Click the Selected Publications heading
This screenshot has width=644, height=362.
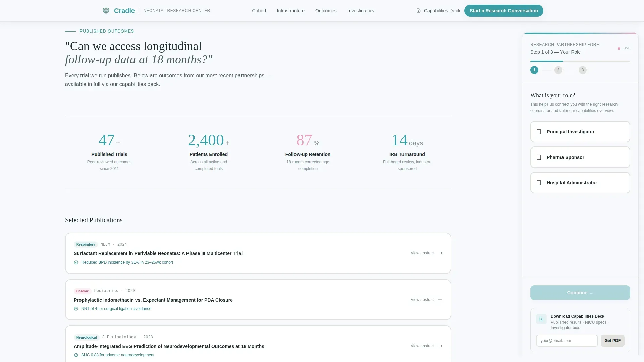(x=94, y=220)
